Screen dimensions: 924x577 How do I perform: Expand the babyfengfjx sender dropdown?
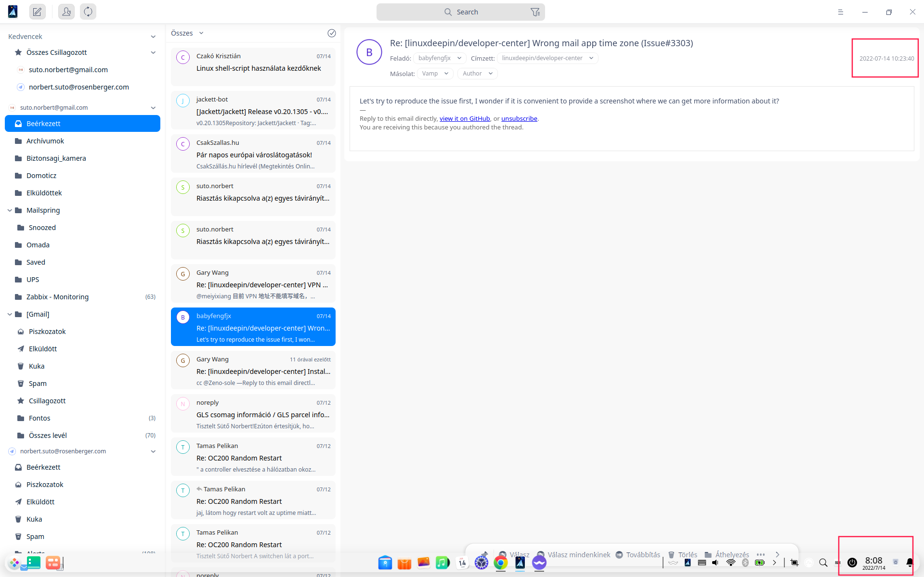tap(459, 58)
